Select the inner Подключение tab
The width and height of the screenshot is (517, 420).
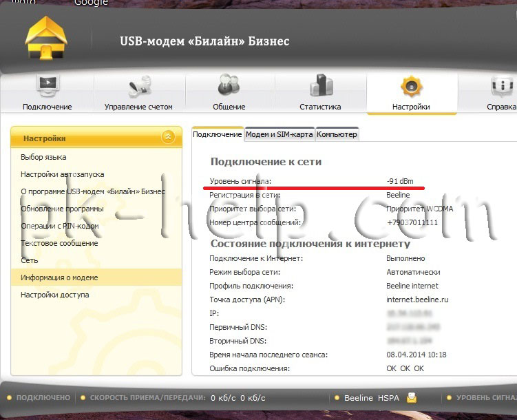218,134
